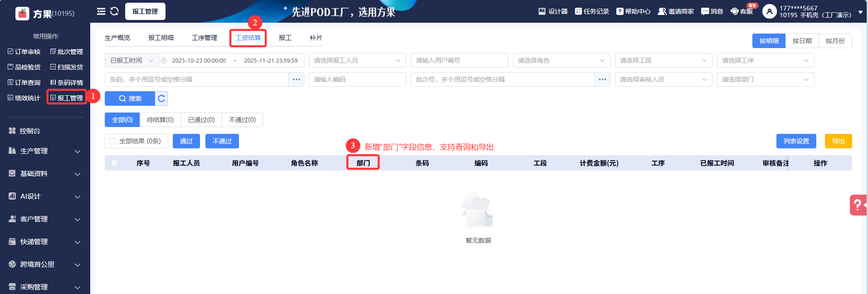Filter by 不通过(0) status tab
The height and width of the screenshot is (294, 868).
tap(242, 120)
